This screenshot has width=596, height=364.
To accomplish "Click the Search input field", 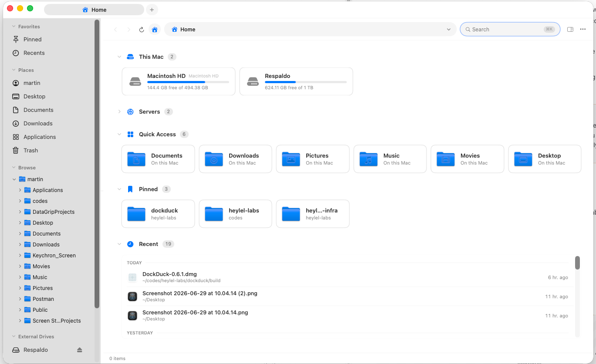I will [x=510, y=29].
